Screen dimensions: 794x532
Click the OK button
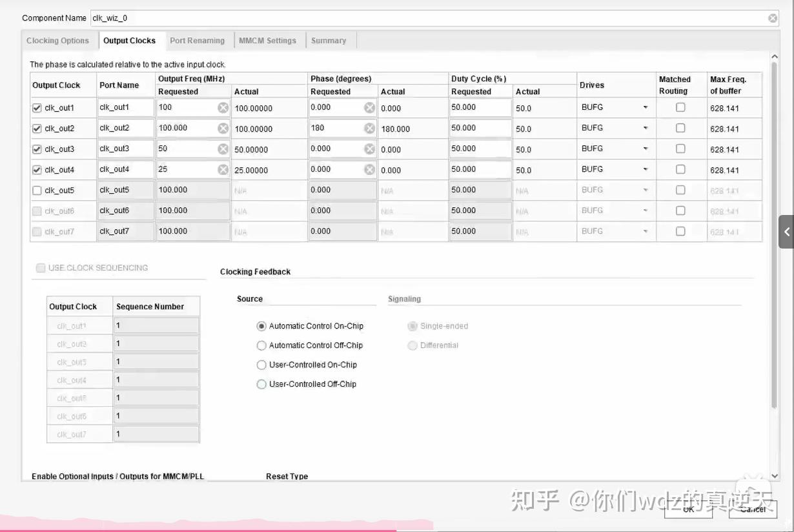[688, 509]
